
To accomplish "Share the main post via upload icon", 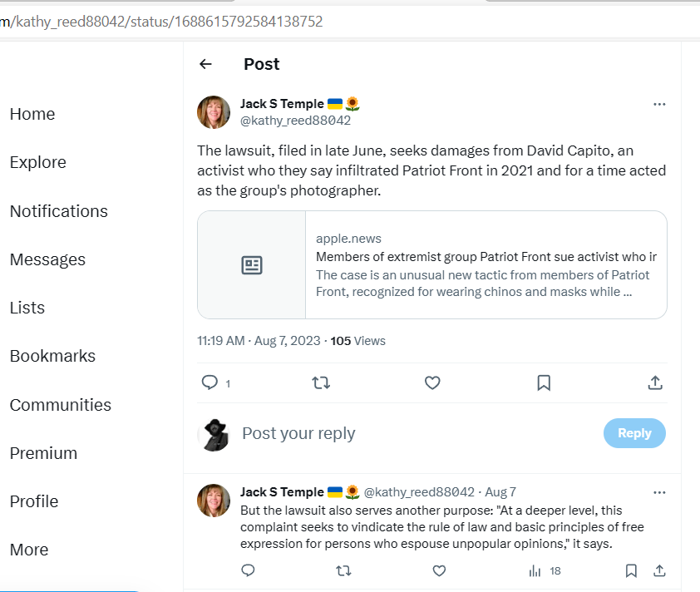I will pos(655,382).
